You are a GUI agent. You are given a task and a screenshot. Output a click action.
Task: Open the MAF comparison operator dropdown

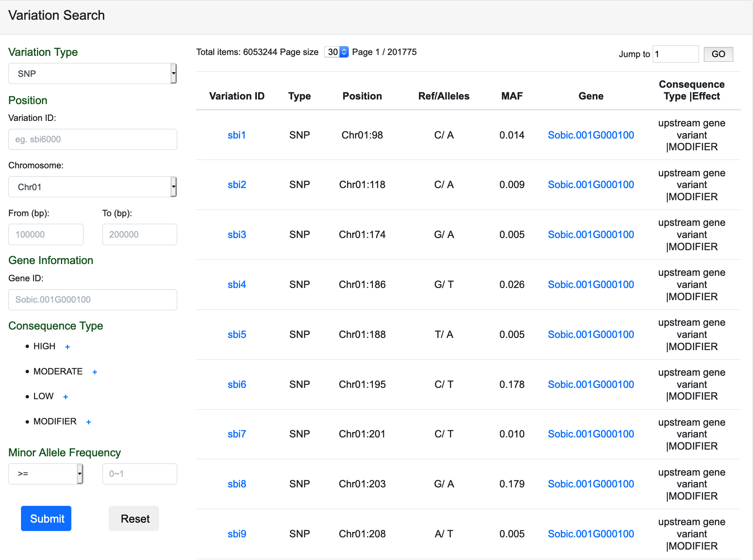pyautogui.click(x=46, y=474)
